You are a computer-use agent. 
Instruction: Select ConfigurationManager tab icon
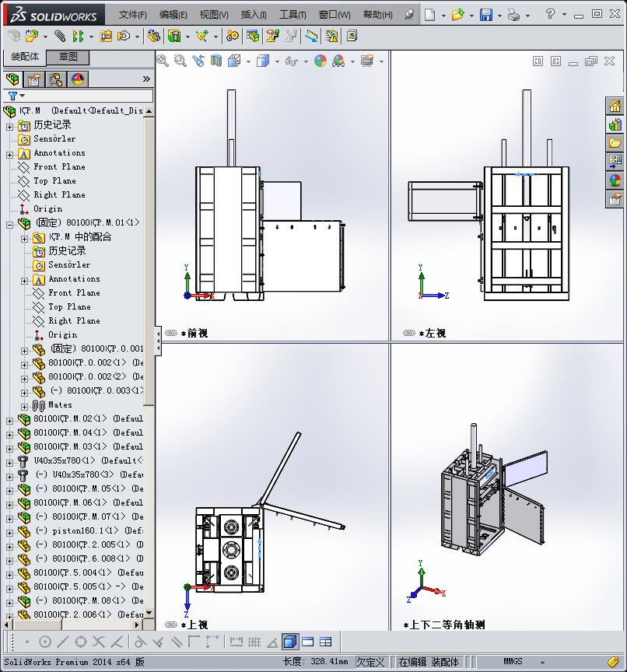pyautogui.click(x=56, y=79)
